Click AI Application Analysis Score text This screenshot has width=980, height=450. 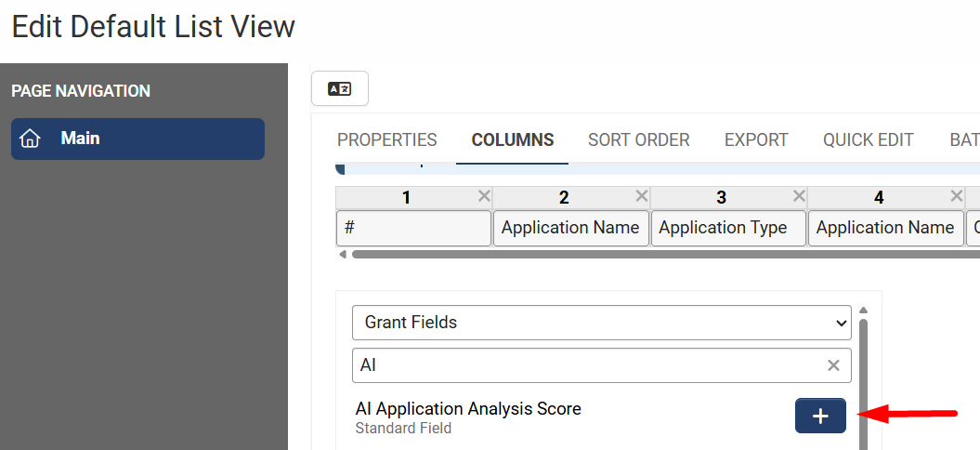pyautogui.click(x=468, y=409)
